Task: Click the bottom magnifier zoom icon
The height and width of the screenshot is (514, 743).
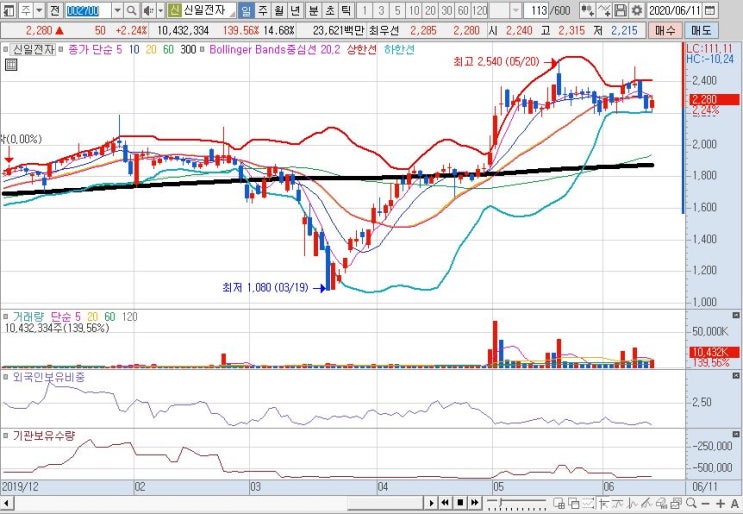Action: [x=691, y=503]
